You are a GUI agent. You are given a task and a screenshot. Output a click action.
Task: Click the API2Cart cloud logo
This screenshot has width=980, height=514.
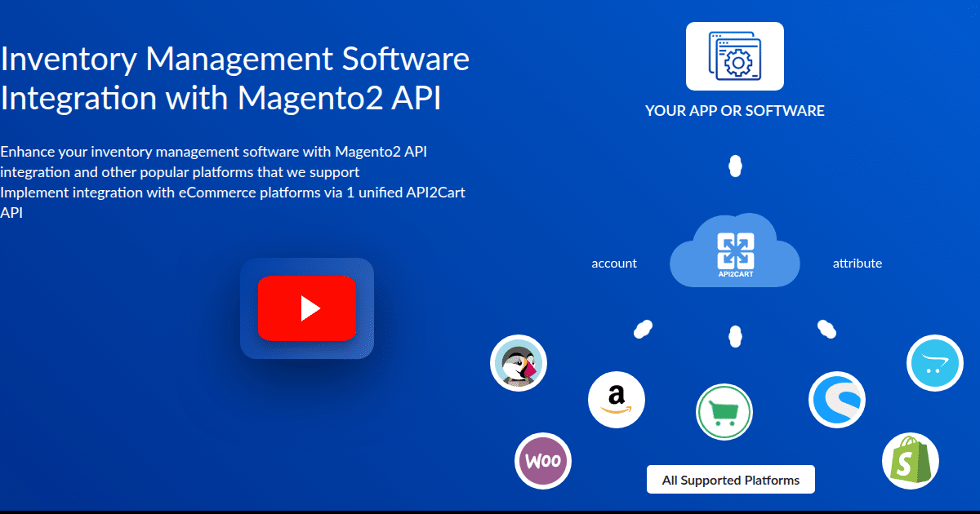735,250
